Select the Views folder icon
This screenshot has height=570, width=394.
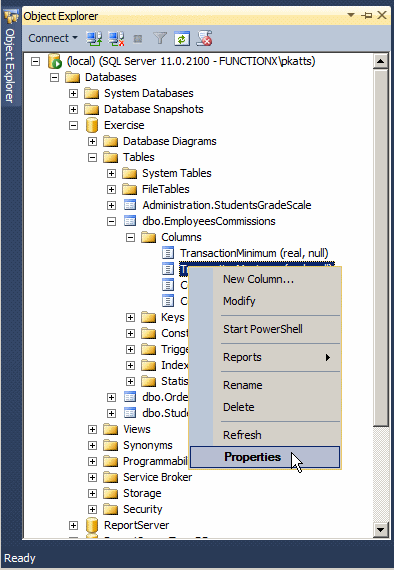pos(110,429)
